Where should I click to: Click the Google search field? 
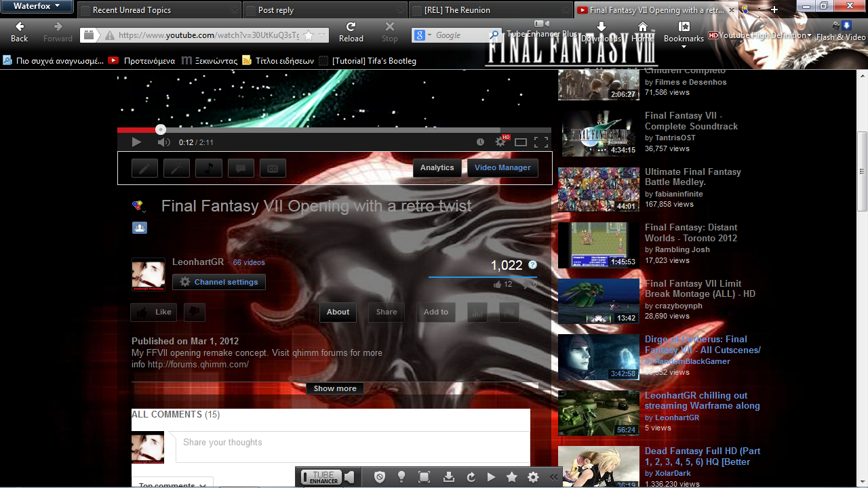tap(461, 35)
